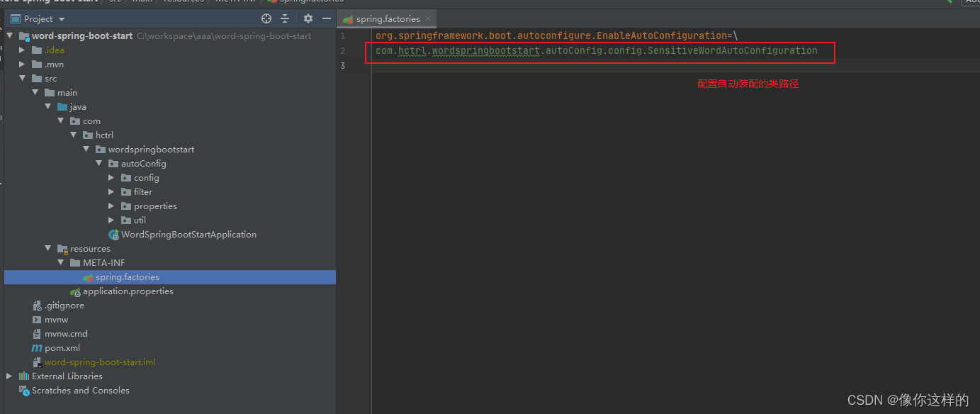
Task: Switch to the spring.factories editor tab
Action: 390,18
